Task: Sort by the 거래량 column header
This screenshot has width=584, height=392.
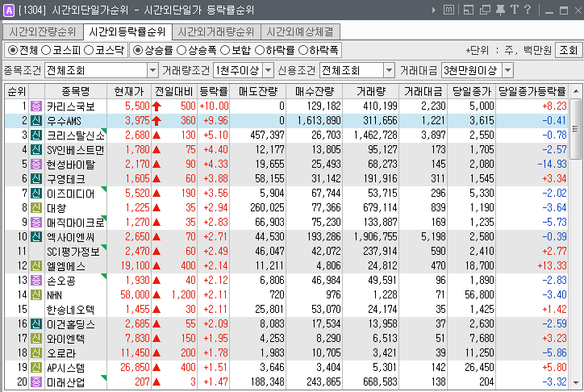Action: pos(370,91)
